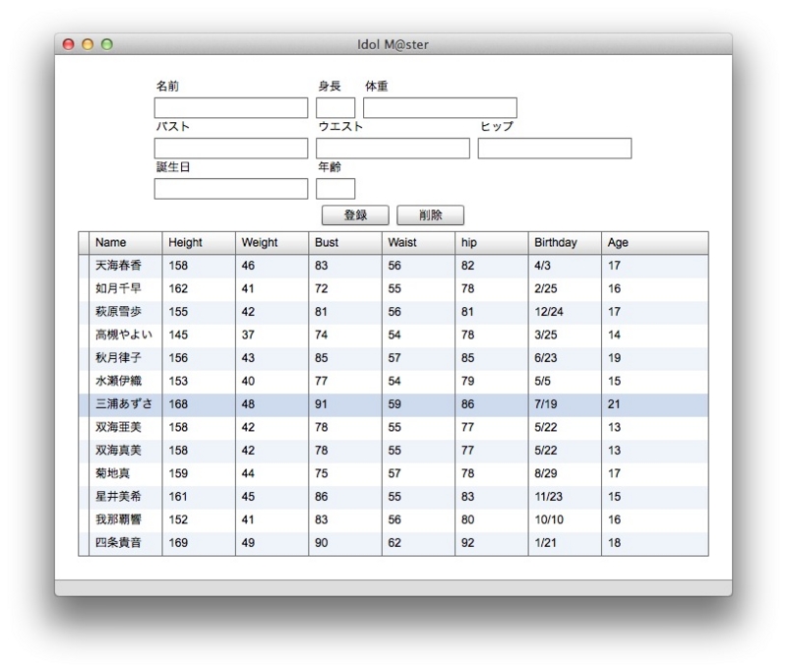Image resolution: width=787 pixels, height=672 pixels.
Task: Click the 名前 name input field
Action: click(x=231, y=107)
